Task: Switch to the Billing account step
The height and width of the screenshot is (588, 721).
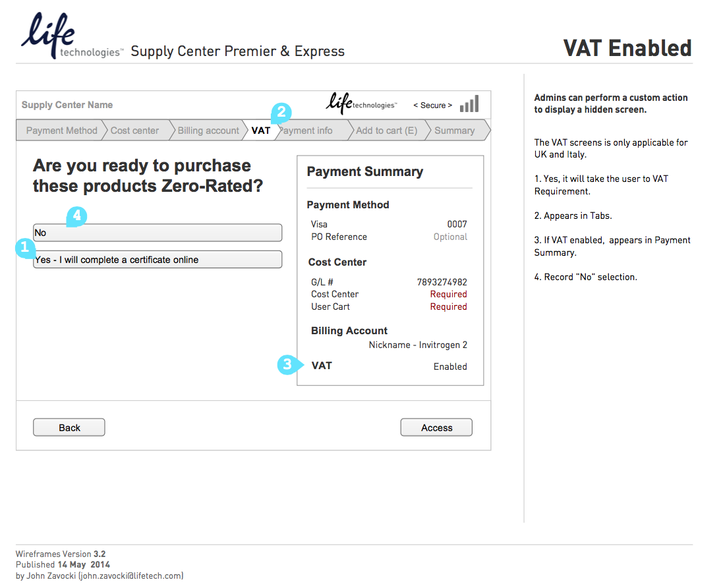Action: [208, 131]
